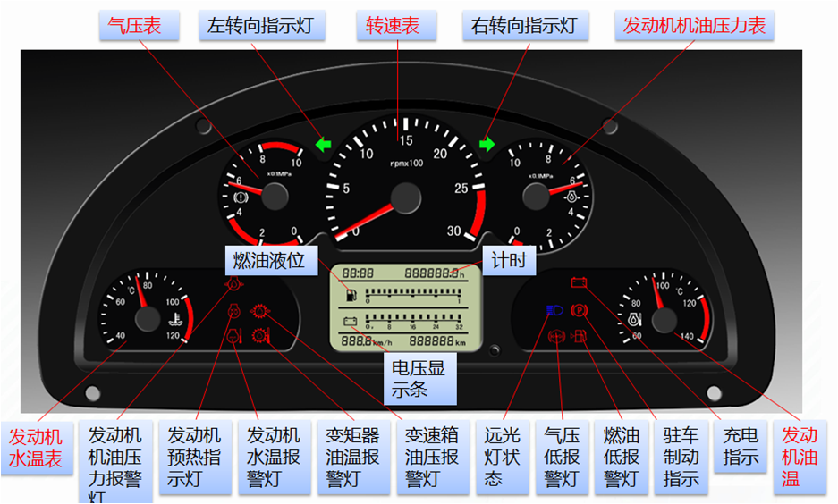
Task: Select the fuel pump icon on LCD
Action: [x=350, y=296]
